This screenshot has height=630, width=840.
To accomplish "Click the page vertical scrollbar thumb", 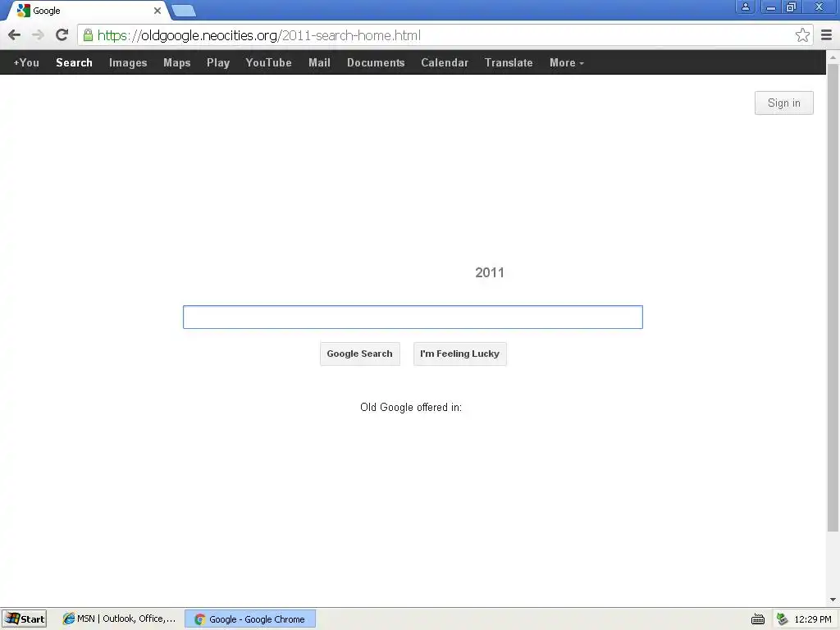I will click(833, 297).
